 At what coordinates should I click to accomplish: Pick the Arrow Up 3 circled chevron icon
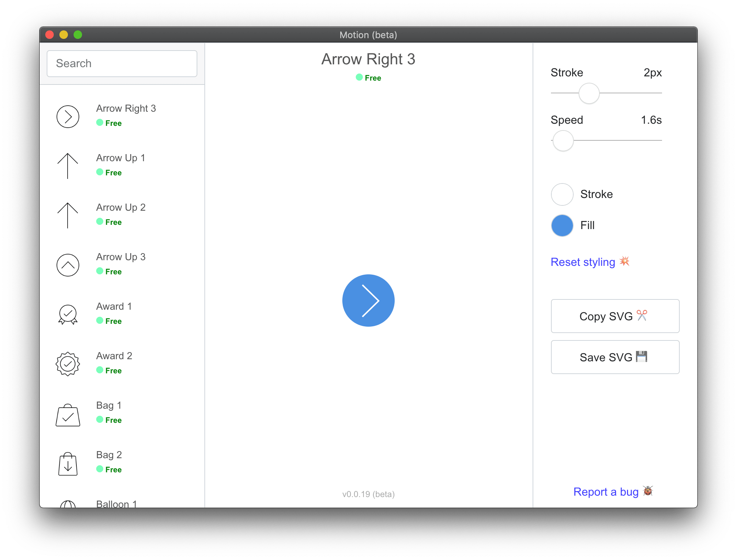[x=68, y=265]
